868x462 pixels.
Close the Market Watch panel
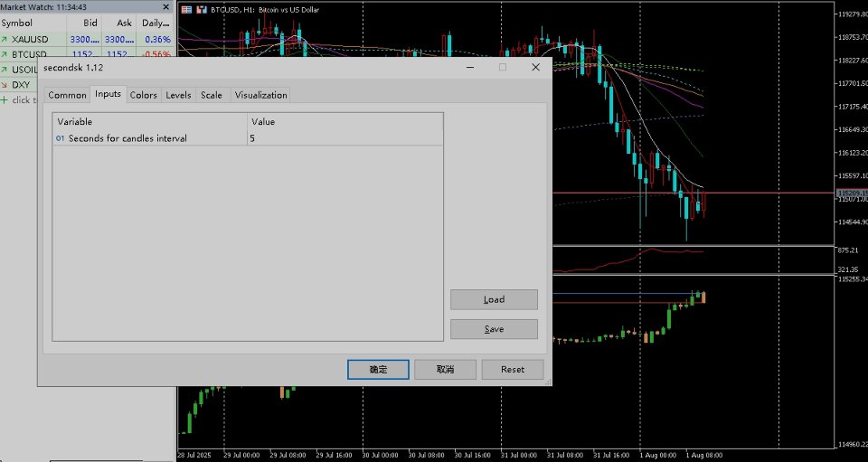[166, 7]
